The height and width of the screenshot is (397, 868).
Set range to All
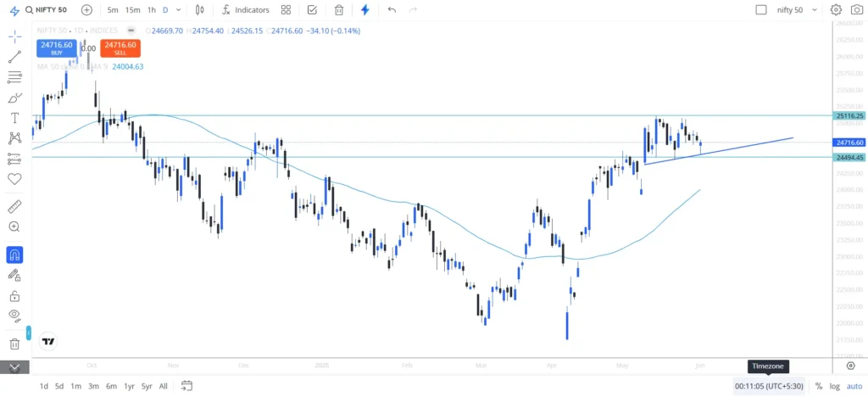tap(164, 387)
